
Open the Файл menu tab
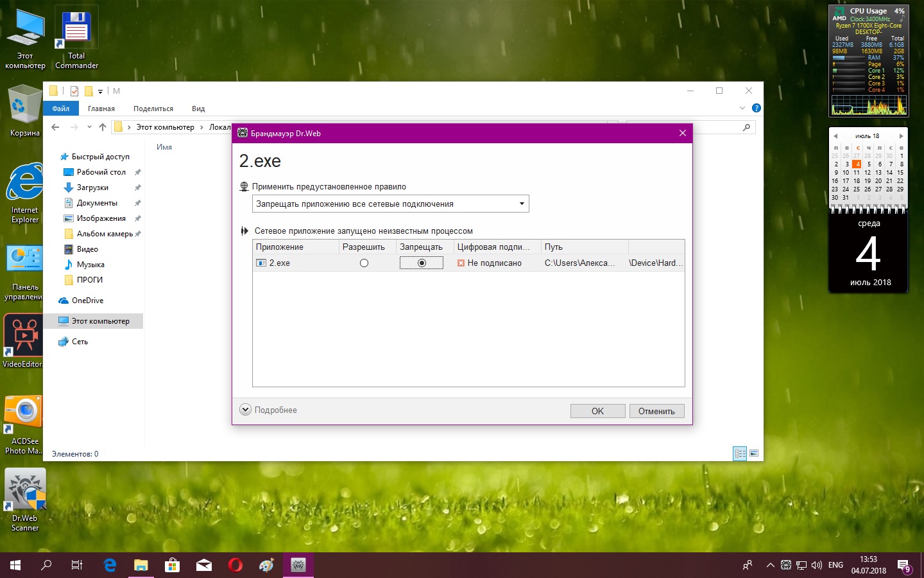click(61, 109)
